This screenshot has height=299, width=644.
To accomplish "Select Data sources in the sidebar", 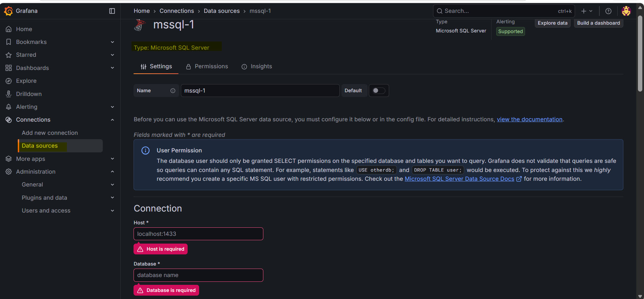I will 60,146.
